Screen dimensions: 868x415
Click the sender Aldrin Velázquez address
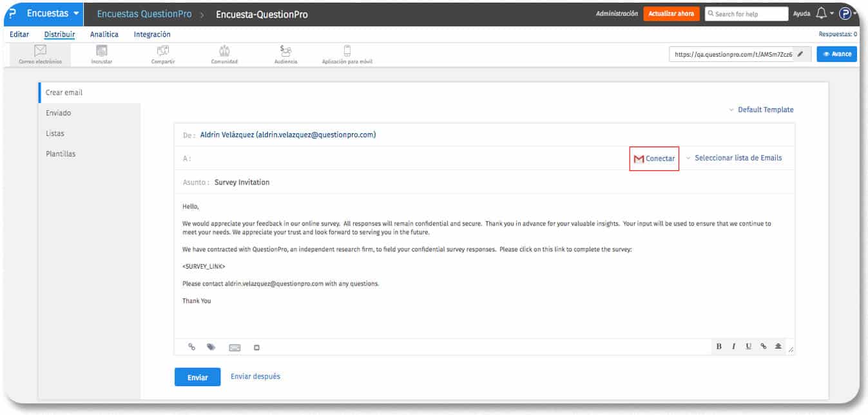pos(288,135)
